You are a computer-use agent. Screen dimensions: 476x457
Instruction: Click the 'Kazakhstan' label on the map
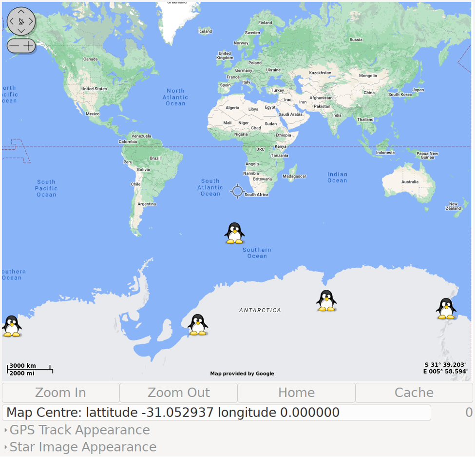point(320,73)
